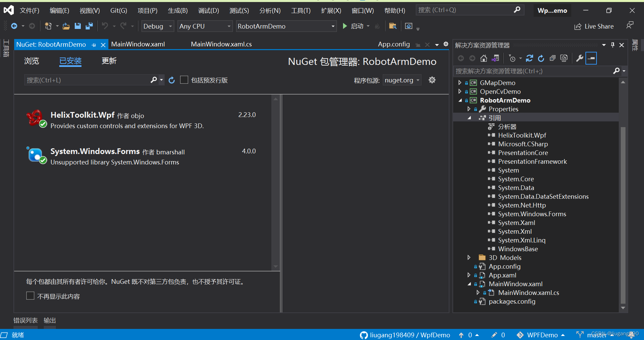Click the Refresh icon in Solution Explorer
The width and height of the screenshot is (644, 340).
click(x=541, y=58)
